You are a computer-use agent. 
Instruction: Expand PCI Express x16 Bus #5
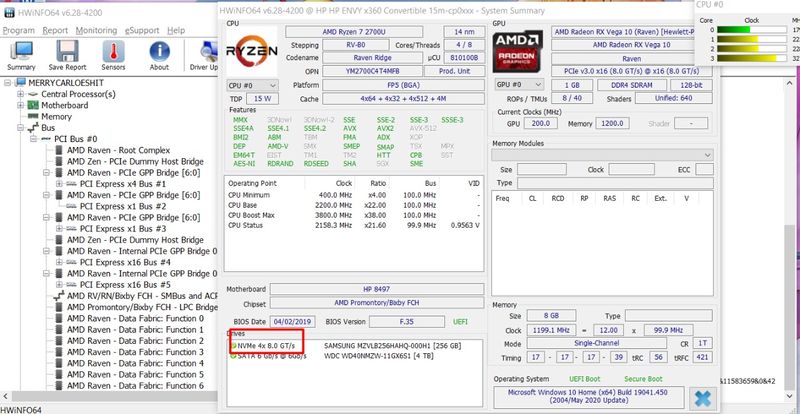(59, 285)
